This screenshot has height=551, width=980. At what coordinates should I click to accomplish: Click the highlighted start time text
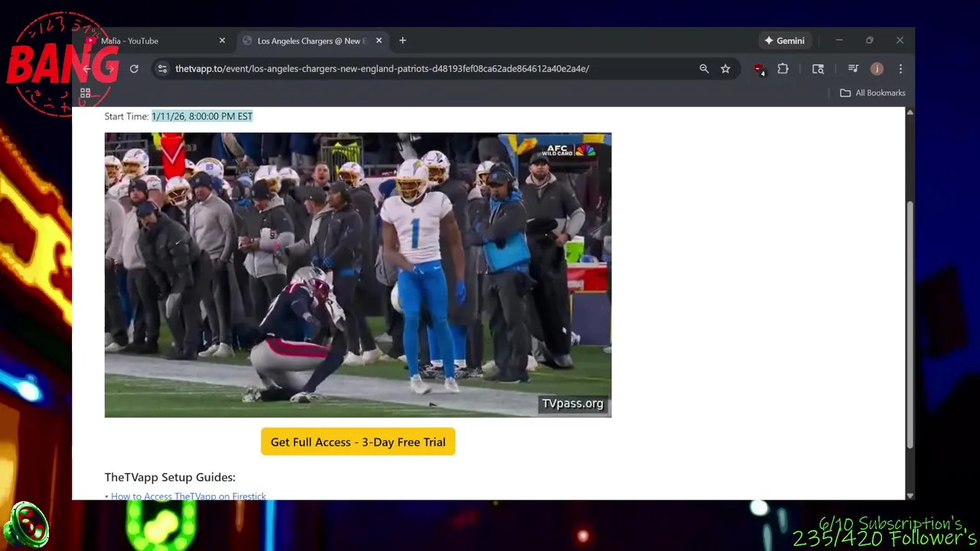pos(202,116)
